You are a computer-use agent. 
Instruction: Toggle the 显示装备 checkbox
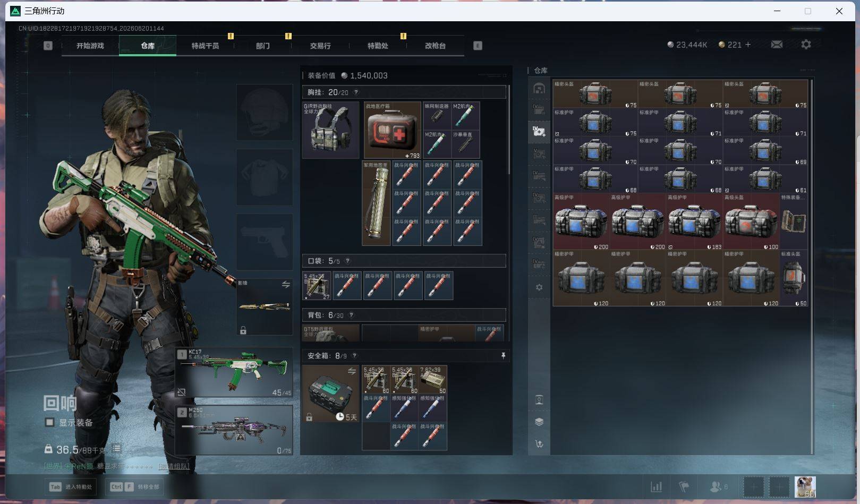pyautogui.click(x=49, y=422)
